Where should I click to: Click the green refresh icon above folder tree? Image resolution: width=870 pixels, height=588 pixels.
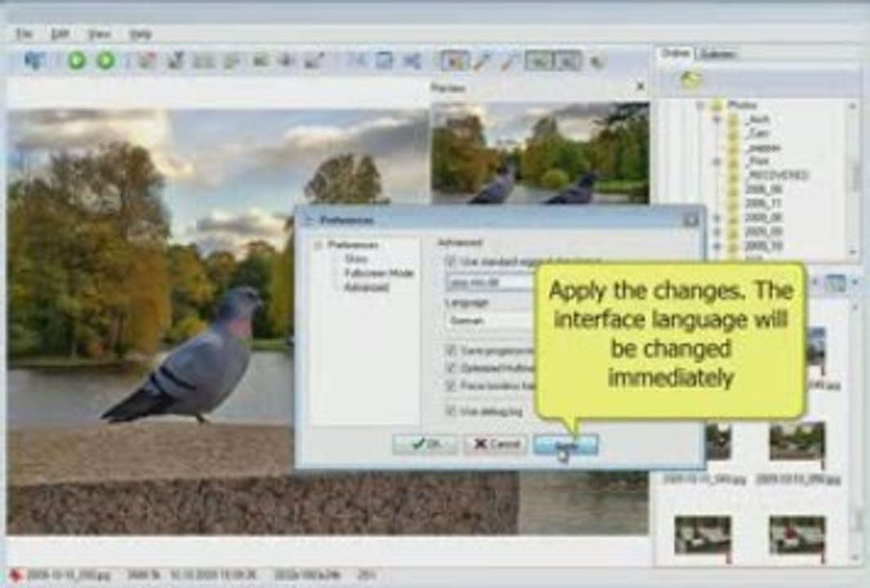tap(689, 80)
